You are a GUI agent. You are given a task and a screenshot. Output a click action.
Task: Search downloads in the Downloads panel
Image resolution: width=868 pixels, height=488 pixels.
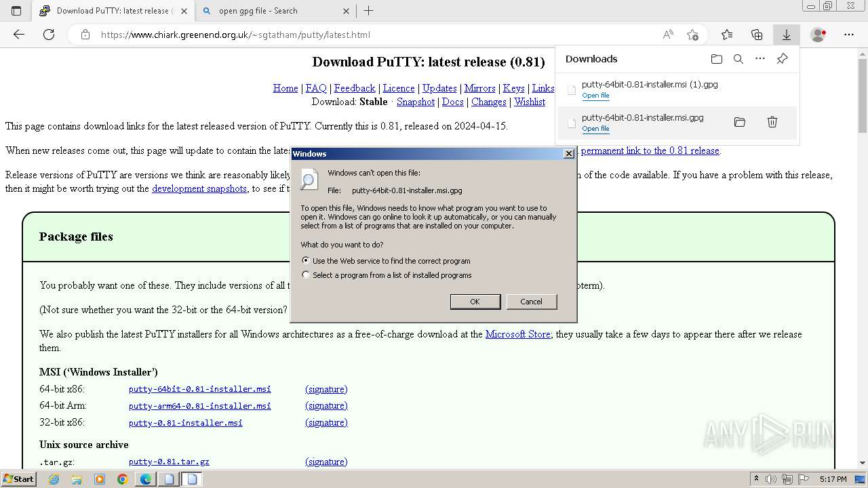738,59
